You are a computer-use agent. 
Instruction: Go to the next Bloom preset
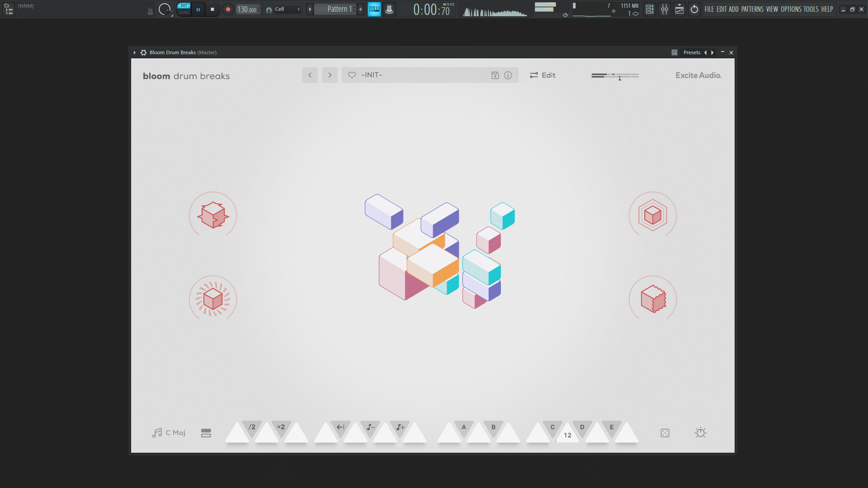click(x=330, y=75)
